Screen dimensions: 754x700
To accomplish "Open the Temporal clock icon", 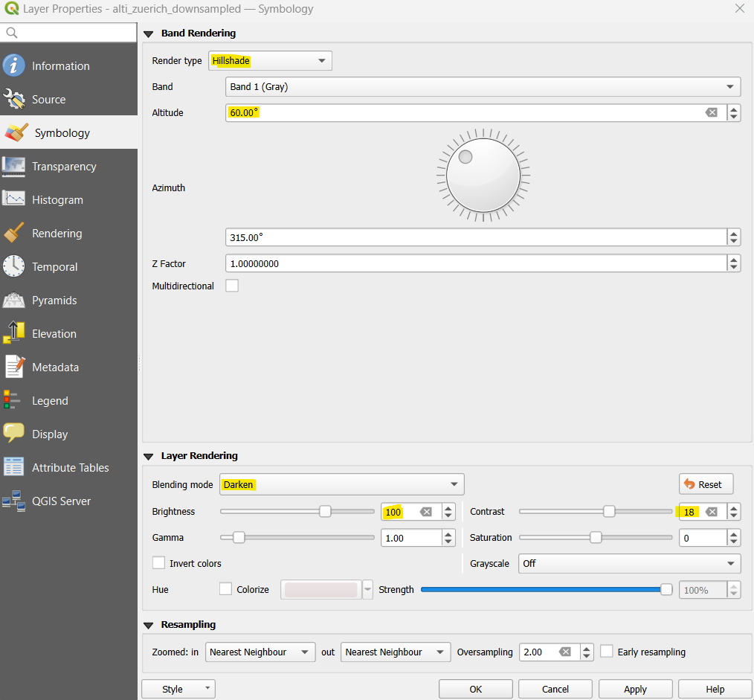I will (x=14, y=266).
